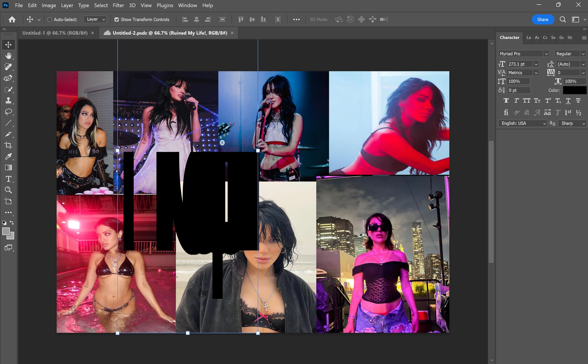
Task: Select the Clone Stamp tool
Action: pyautogui.click(x=8, y=100)
